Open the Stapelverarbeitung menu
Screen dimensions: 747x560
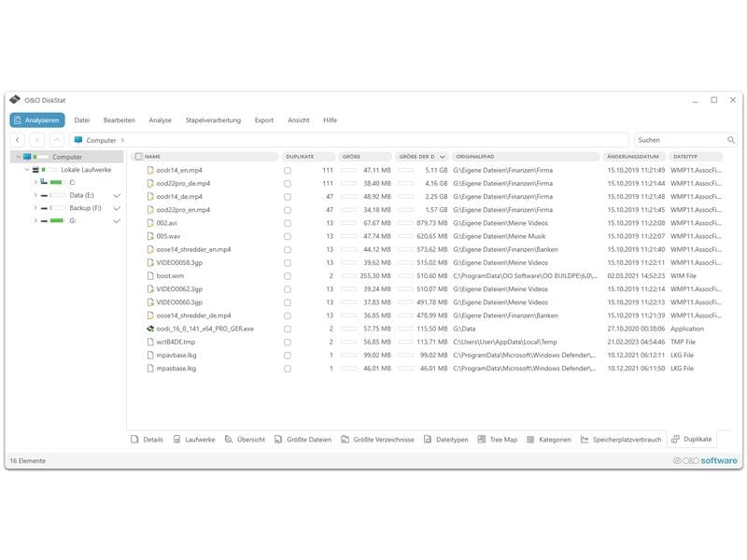coord(213,120)
